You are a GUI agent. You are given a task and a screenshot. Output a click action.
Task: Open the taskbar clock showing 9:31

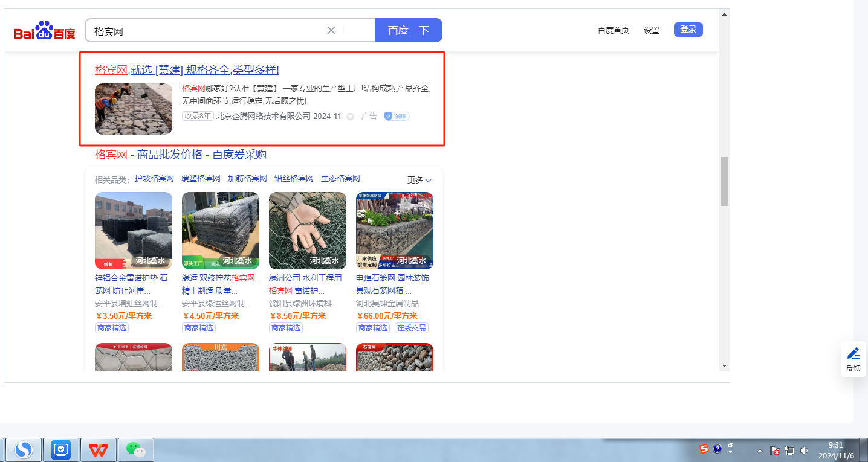point(836,450)
